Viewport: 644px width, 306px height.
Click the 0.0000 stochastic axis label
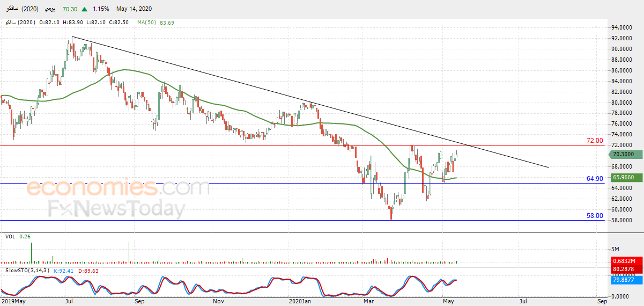(620, 296)
